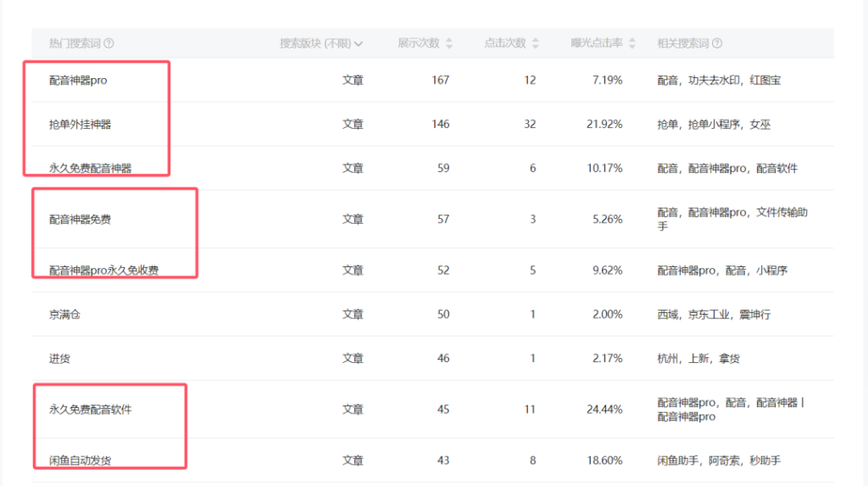This screenshot has width=868, height=486.
Task: Open the 永久免费配音神器 keyword row
Action: tap(91, 169)
